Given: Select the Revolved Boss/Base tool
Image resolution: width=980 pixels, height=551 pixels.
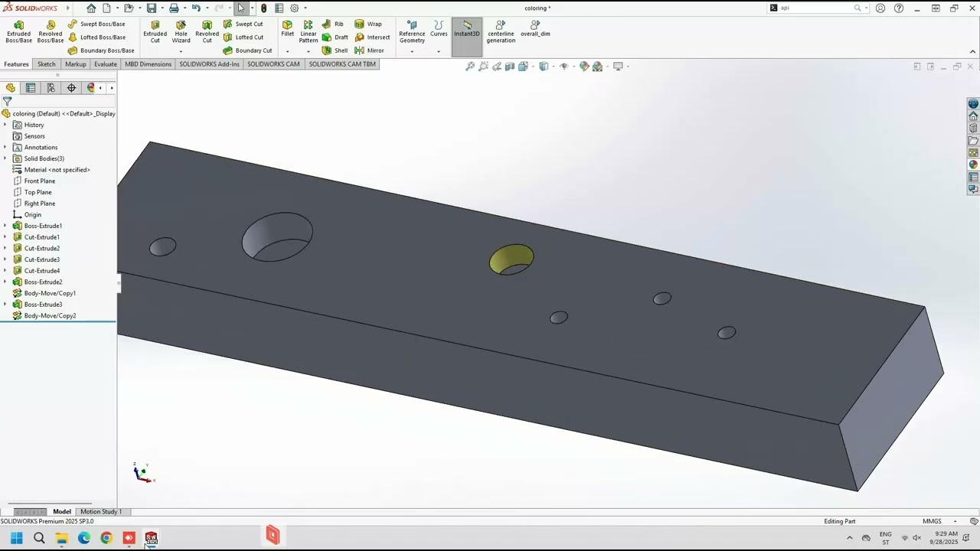Looking at the screenshot, I should coord(51,31).
